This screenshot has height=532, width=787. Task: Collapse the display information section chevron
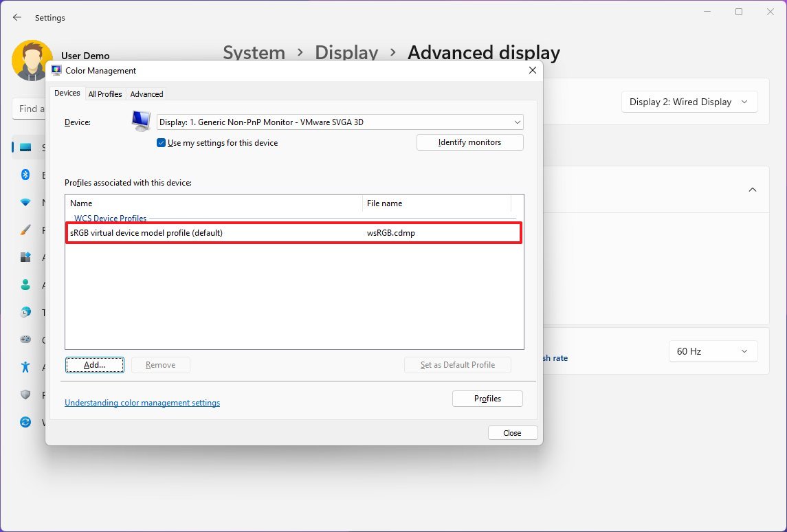753,190
